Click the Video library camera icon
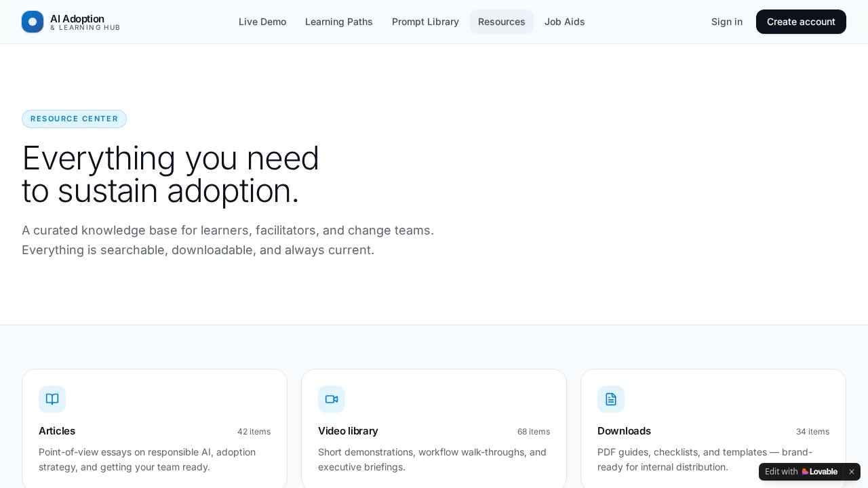868x488 pixels. click(332, 399)
